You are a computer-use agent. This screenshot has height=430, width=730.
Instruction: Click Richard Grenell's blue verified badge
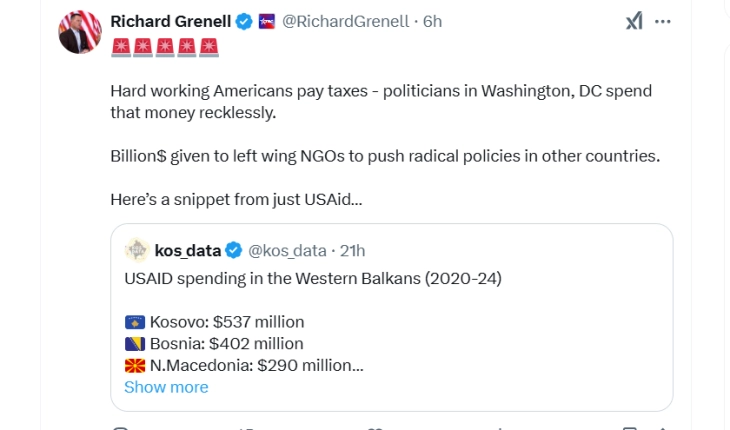243,21
